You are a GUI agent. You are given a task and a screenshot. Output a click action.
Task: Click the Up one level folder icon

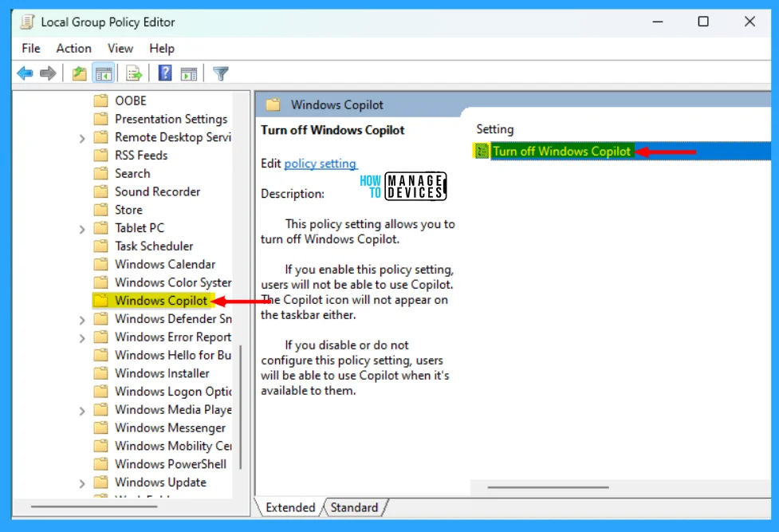(x=79, y=73)
